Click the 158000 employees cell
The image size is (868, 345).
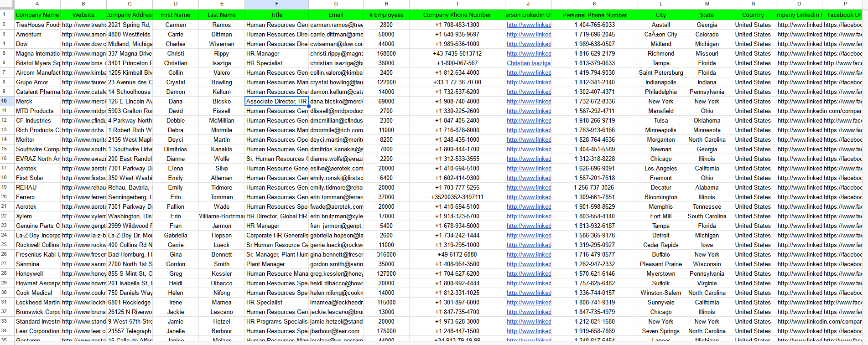(x=386, y=53)
